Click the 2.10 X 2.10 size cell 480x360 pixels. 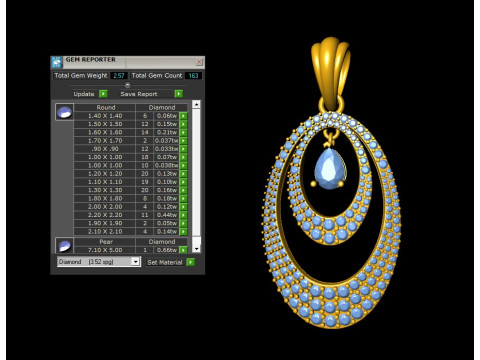coord(105,232)
